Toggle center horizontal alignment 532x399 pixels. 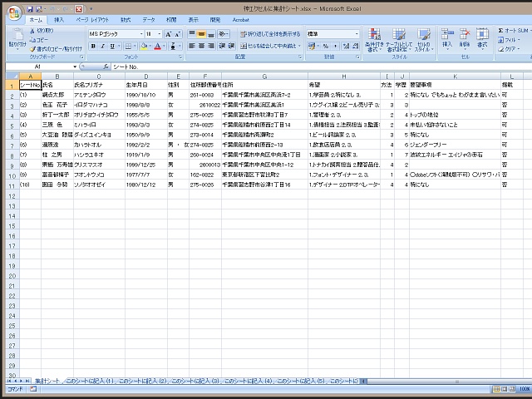click(x=201, y=46)
